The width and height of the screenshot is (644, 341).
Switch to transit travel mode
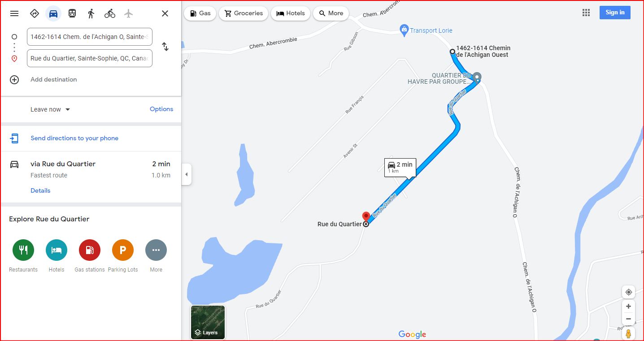point(72,13)
